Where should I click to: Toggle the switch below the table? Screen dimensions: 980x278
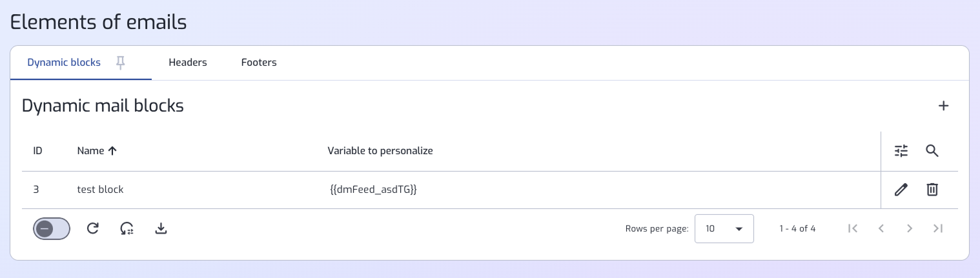pyautogui.click(x=52, y=228)
